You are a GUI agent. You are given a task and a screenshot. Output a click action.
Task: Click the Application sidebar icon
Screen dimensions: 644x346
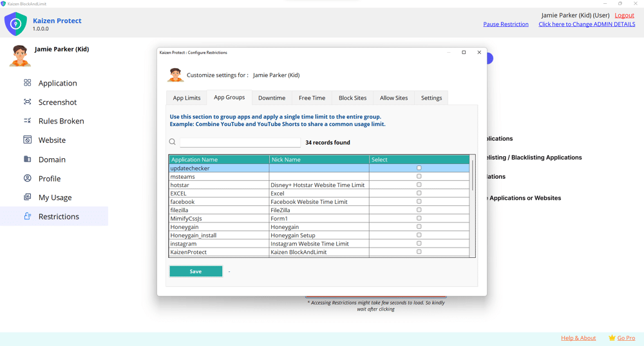[27, 83]
